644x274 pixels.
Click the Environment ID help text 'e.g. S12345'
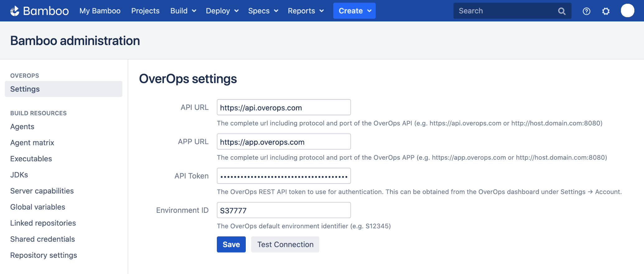pos(370,226)
